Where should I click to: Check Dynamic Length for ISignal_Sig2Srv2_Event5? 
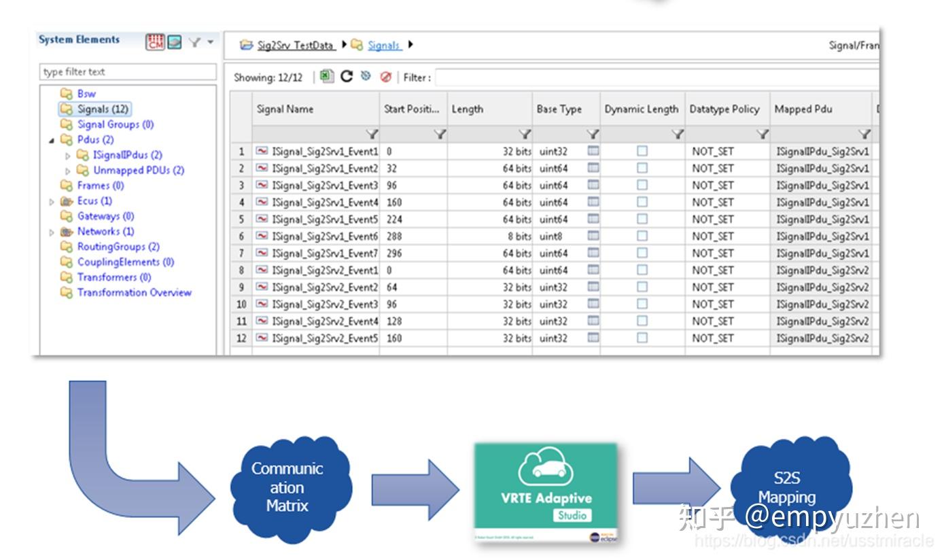[x=642, y=338]
